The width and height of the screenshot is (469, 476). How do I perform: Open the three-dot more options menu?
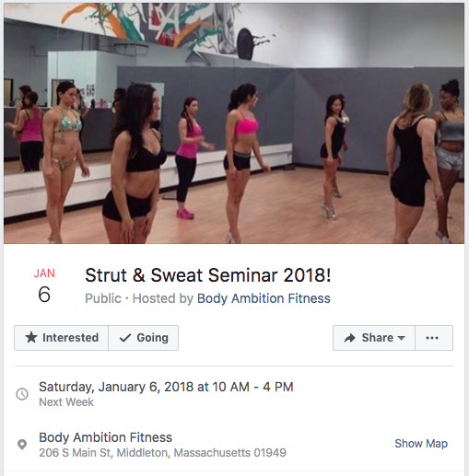click(434, 338)
